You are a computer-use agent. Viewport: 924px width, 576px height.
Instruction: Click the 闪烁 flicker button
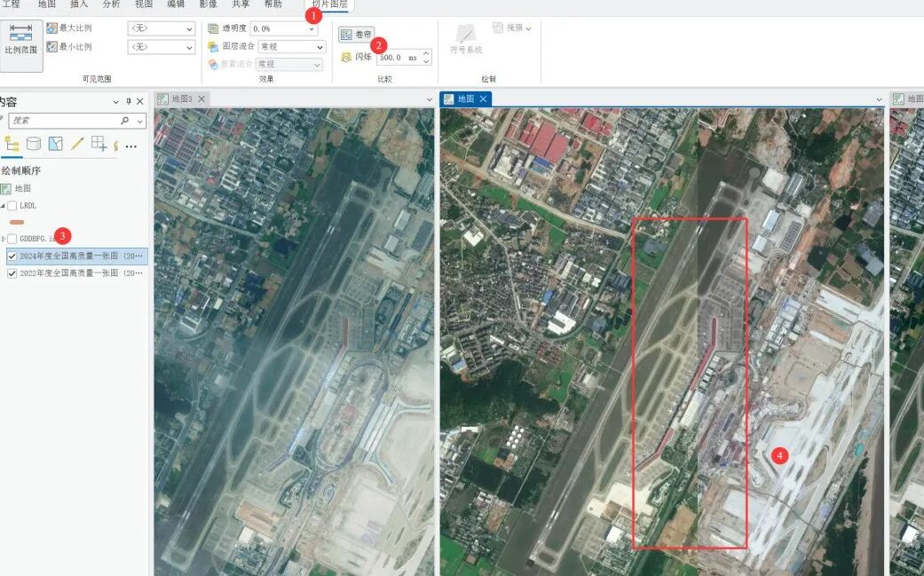pos(357,57)
